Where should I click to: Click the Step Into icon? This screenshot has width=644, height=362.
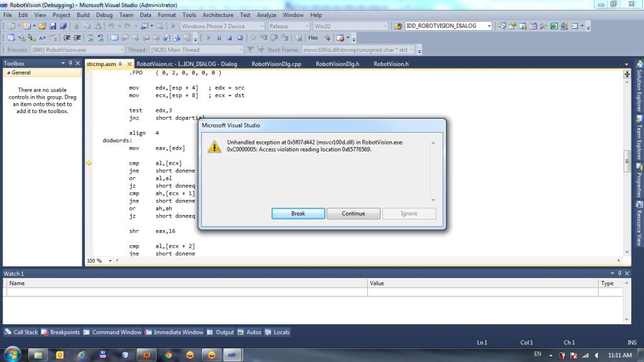264,38
